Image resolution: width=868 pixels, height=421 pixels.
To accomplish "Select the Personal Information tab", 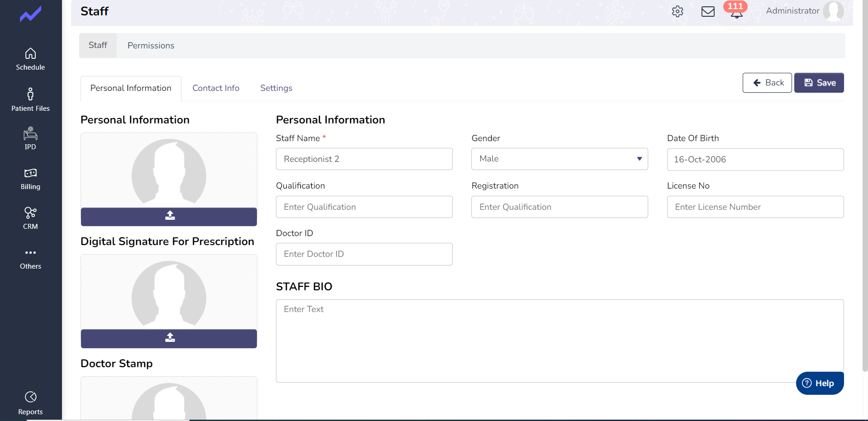I will (131, 88).
